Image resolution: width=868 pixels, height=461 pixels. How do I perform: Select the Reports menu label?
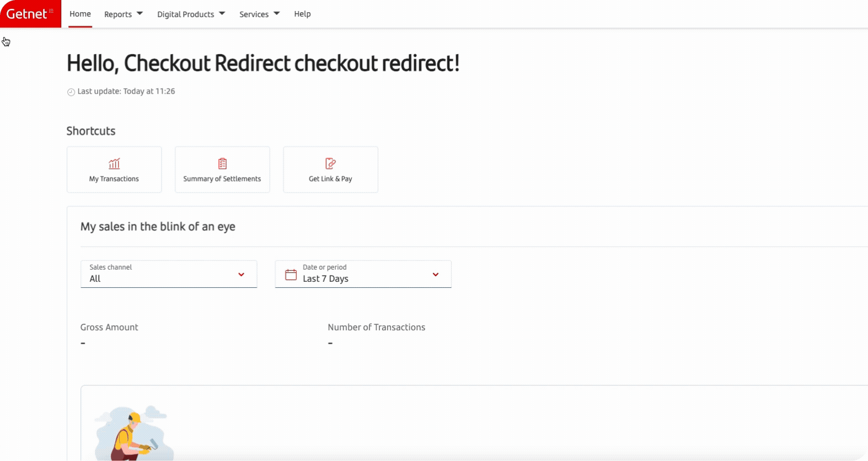point(118,14)
